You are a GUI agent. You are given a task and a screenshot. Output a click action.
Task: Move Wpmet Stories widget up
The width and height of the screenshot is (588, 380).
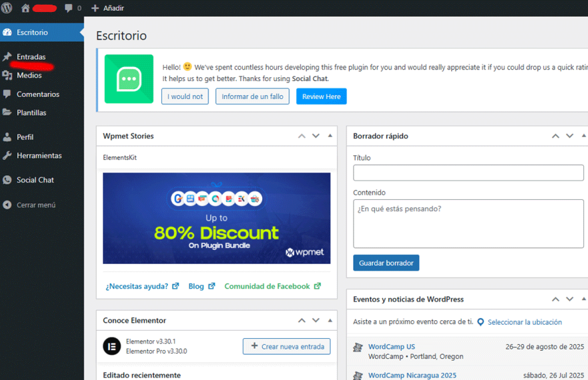(302, 136)
